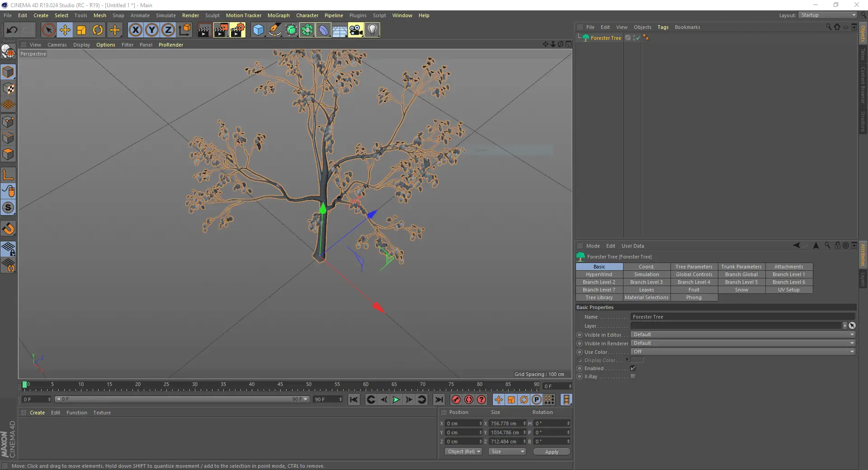868x470 pixels.
Task: Click the record active objects button
Action: click(x=456, y=399)
